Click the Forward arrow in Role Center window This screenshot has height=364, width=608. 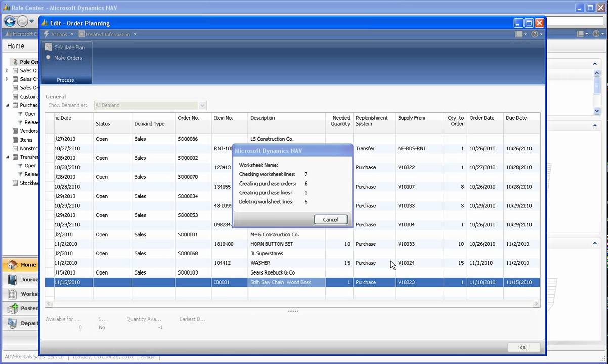pyautogui.click(x=22, y=21)
